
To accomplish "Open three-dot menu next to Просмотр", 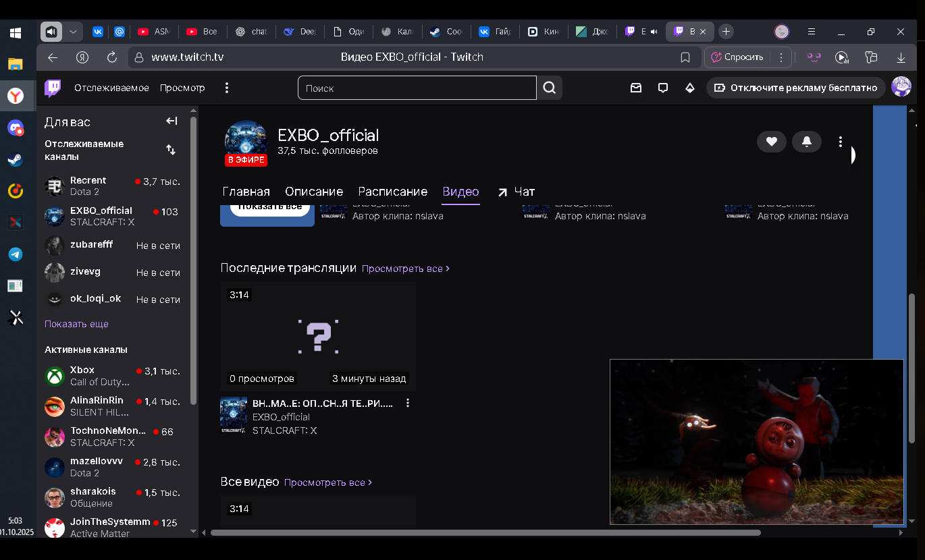I will click(227, 88).
